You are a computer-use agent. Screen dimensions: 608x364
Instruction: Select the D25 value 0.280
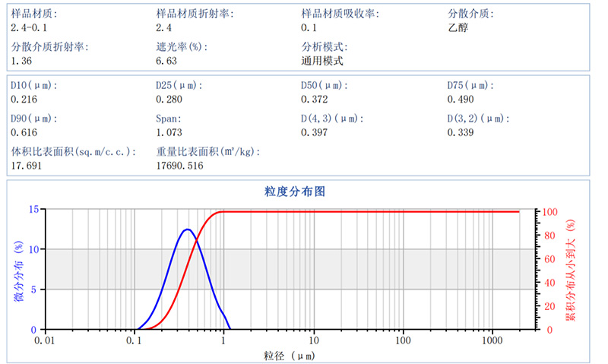pos(169,100)
